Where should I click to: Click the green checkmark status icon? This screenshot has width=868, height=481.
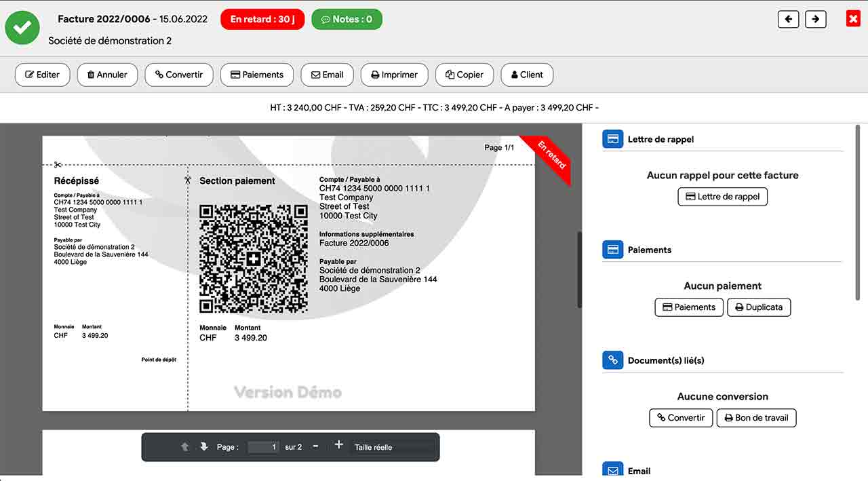[x=22, y=27]
